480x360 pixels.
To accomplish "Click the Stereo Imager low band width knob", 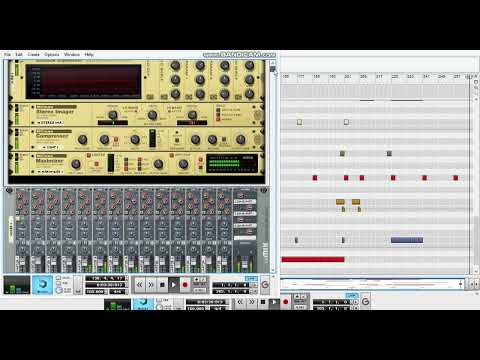I will 113,115.
